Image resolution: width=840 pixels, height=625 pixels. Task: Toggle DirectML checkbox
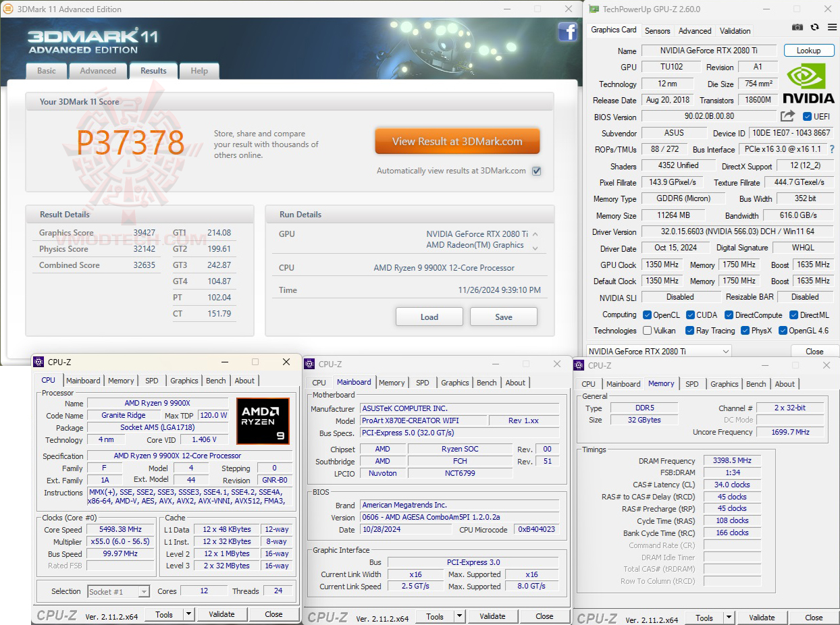(794, 315)
